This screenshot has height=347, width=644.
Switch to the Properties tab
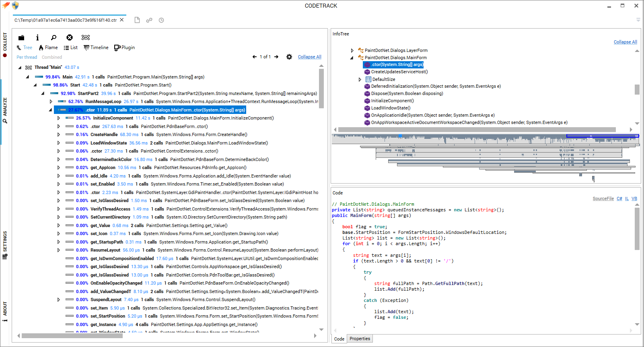[x=360, y=339]
